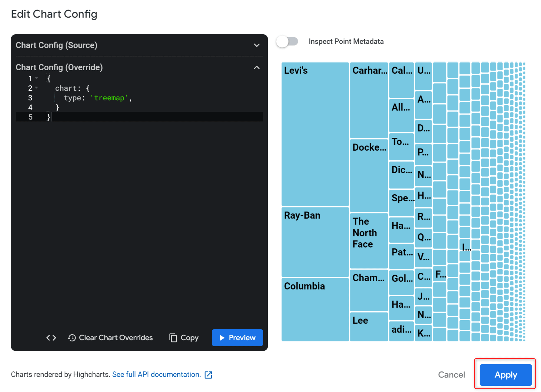Apply the chart config changes

coord(506,375)
